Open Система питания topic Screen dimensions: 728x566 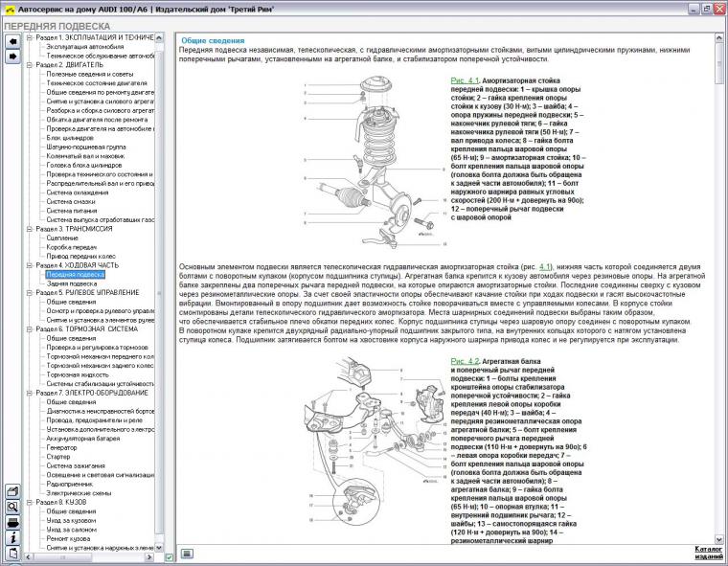72,211
